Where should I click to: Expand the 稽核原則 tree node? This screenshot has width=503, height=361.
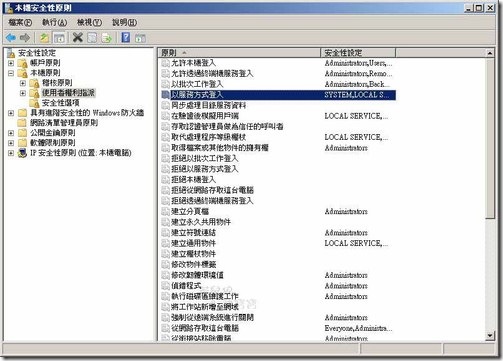23,83
